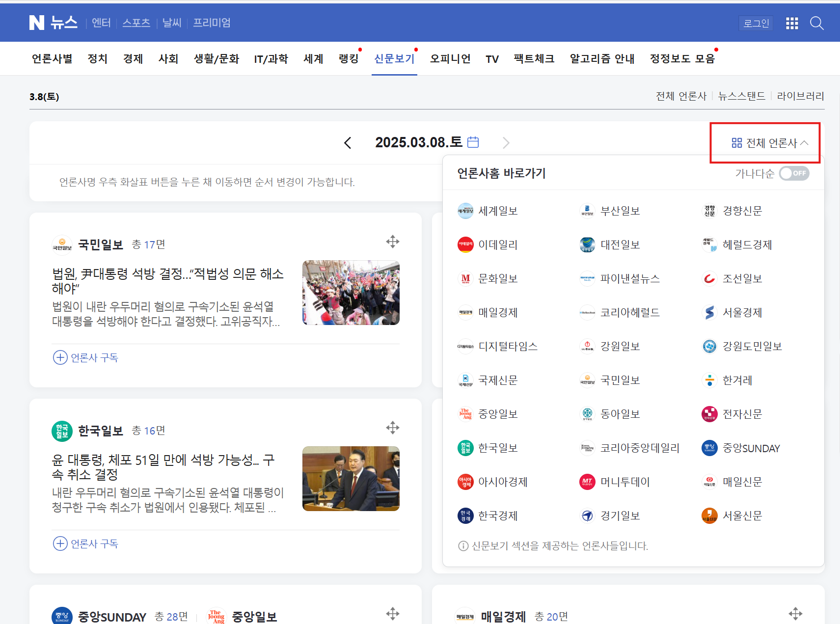
Task: Grab the move handle on 매일경제 card
Action: tap(795, 614)
